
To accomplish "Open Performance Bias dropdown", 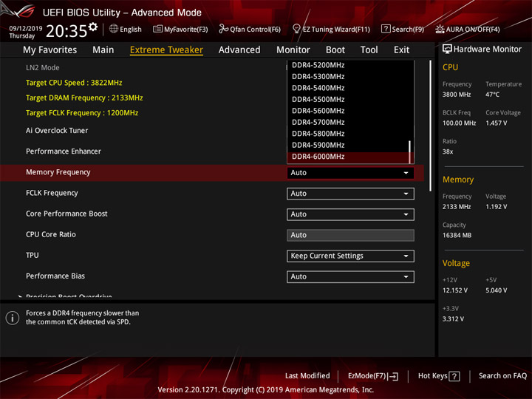I will pos(350,277).
